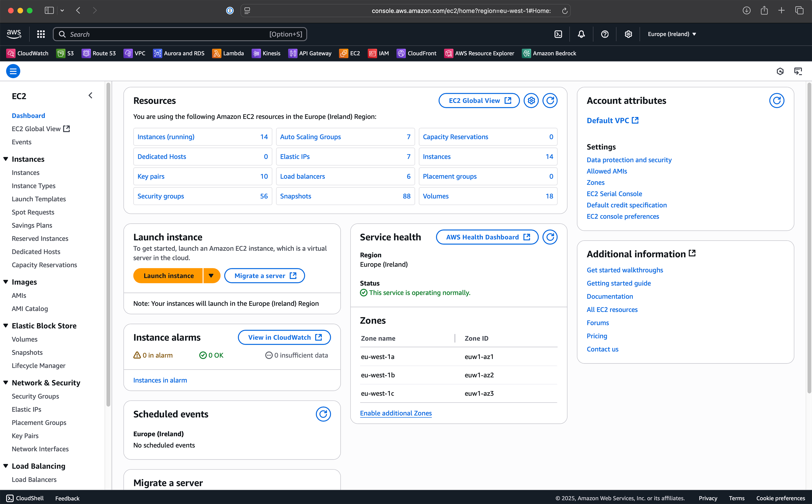Screen dimensions: 812x504
Task: Open the Europe (Ireland) region dropdown
Action: (672, 34)
